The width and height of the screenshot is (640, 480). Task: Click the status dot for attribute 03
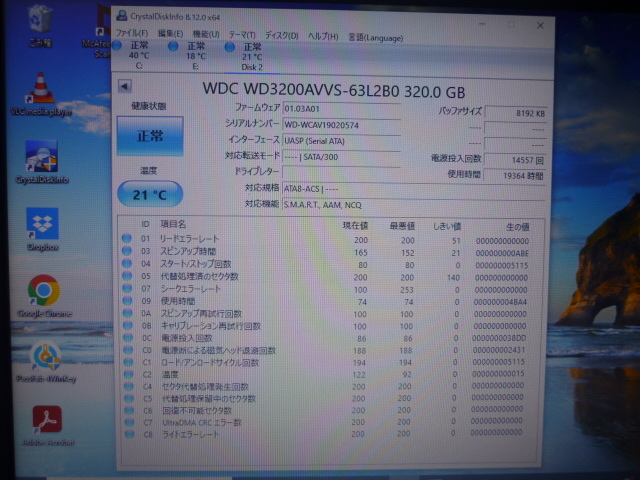coord(127,251)
